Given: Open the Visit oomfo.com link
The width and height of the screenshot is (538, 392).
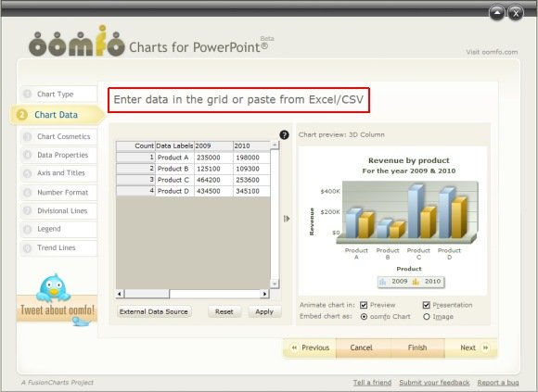Looking at the screenshot, I should pos(492,52).
